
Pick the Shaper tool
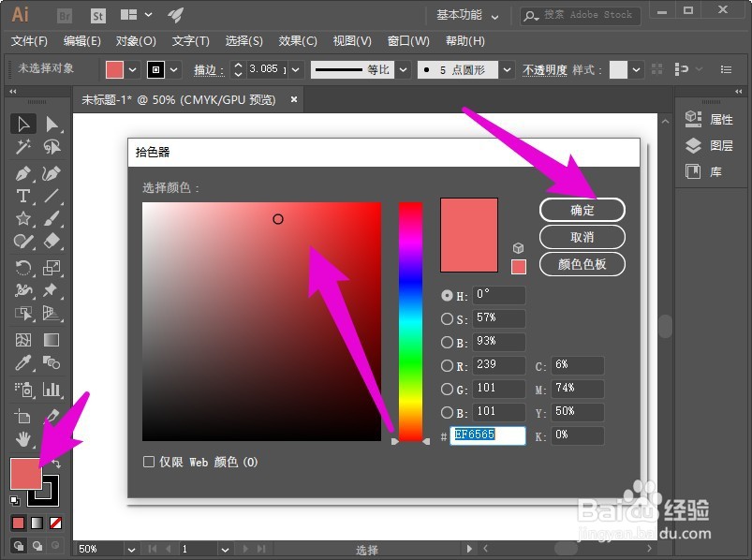point(23,242)
